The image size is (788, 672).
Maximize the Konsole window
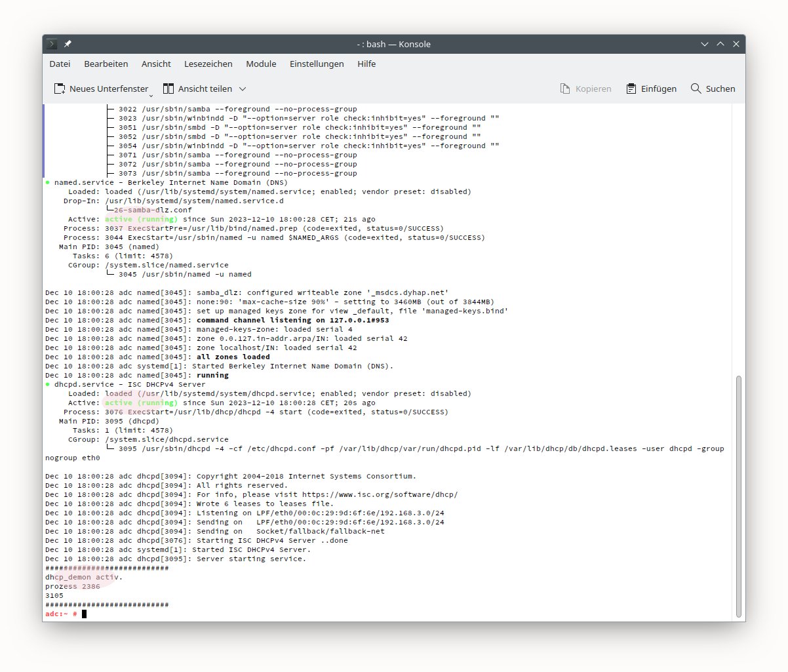pos(720,44)
